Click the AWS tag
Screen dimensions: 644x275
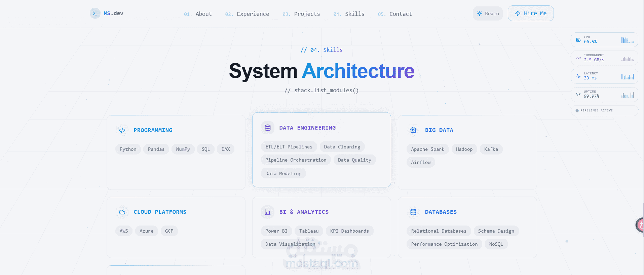coord(124,231)
